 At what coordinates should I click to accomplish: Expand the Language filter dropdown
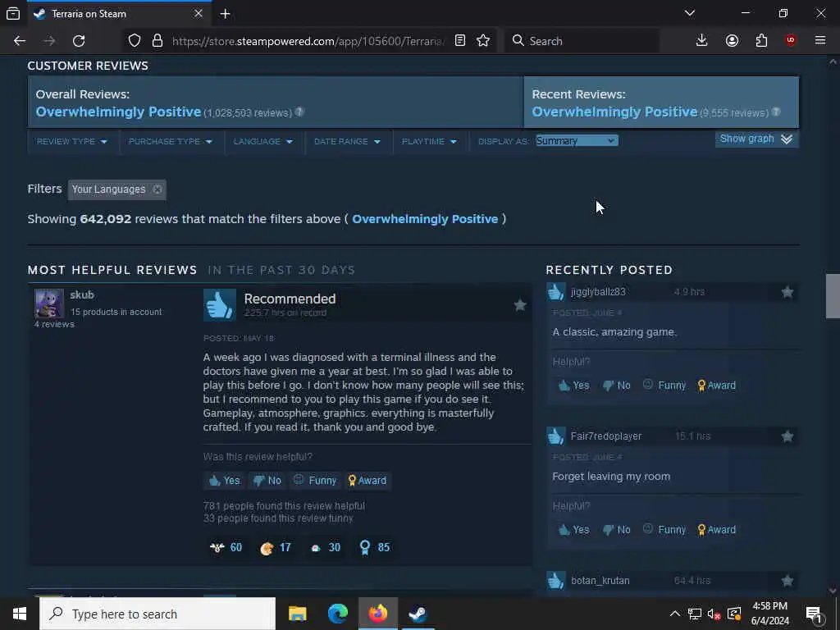coord(263,141)
